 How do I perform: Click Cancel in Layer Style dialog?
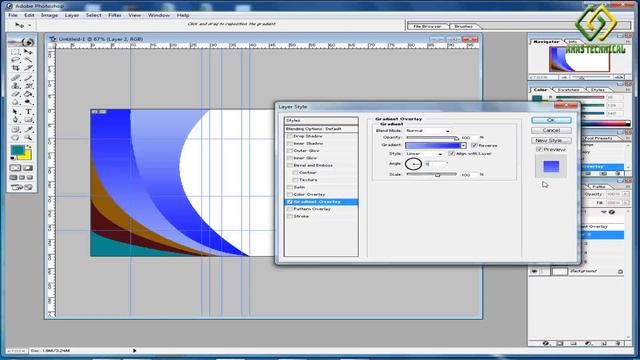pyautogui.click(x=551, y=130)
